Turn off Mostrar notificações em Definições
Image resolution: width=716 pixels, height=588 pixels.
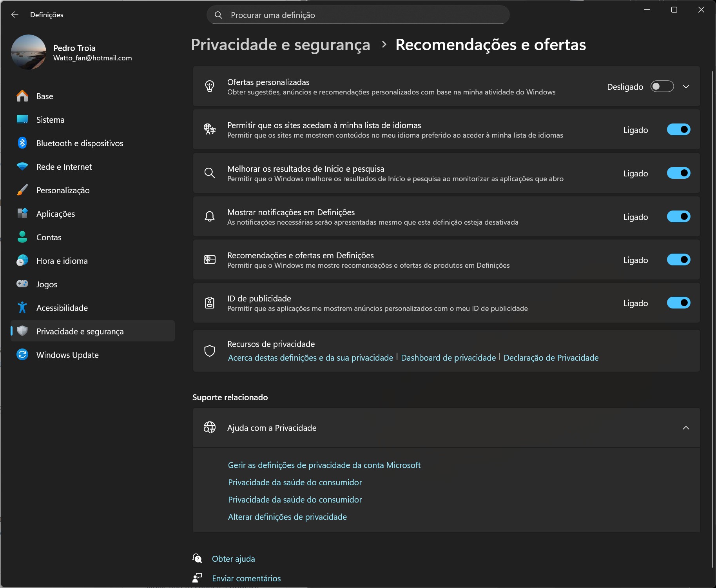click(x=679, y=216)
